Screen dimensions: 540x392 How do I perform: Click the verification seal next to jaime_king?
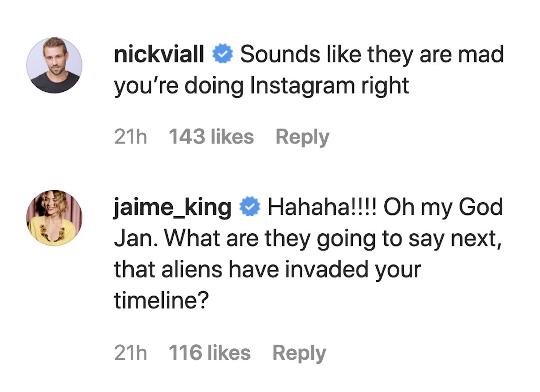(x=251, y=207)
